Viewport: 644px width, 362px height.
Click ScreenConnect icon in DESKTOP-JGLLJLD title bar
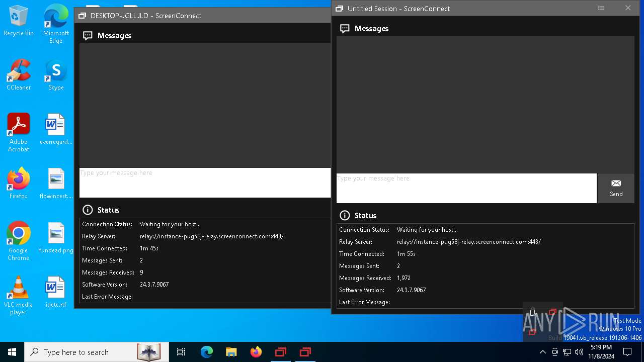tap(83, 16)
